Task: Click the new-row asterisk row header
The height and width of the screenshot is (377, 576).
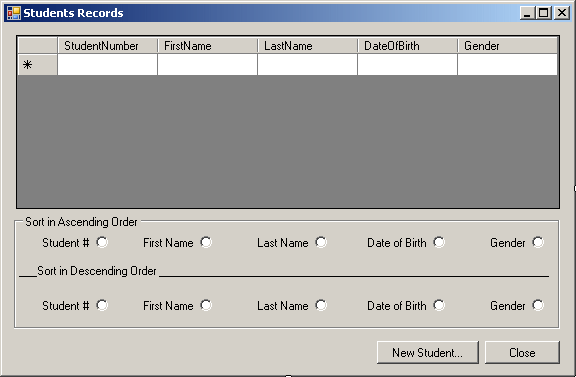Action: click(37, 65)
